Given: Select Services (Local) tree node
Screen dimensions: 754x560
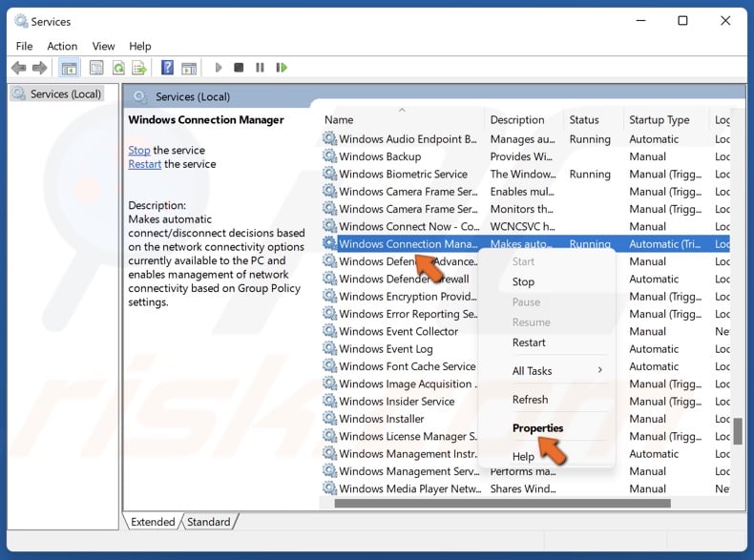Looking at the screenshot, I should click(57, 93).
